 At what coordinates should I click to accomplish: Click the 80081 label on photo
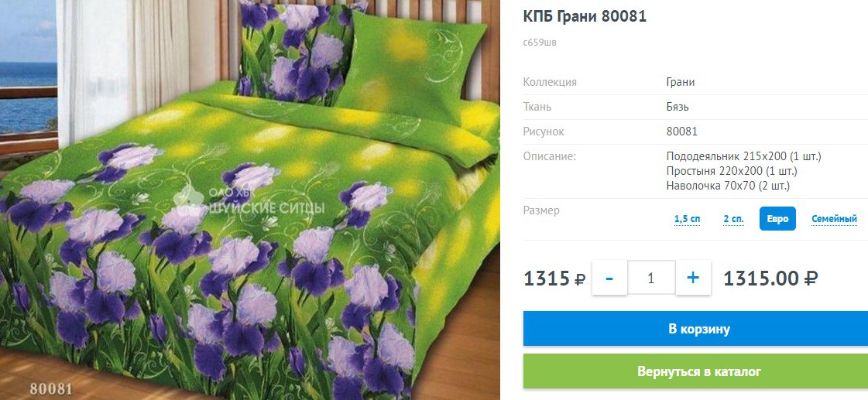(51, 388)
